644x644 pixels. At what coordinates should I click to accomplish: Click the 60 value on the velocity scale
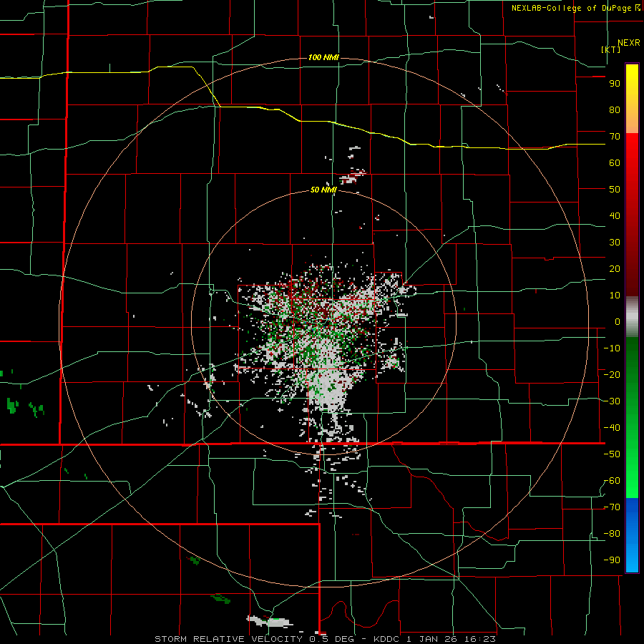click(x=615, y=163)
